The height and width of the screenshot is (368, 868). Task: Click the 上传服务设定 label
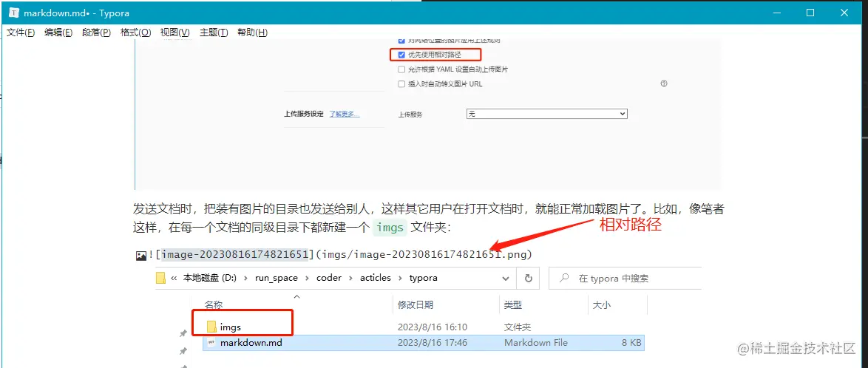303,114
